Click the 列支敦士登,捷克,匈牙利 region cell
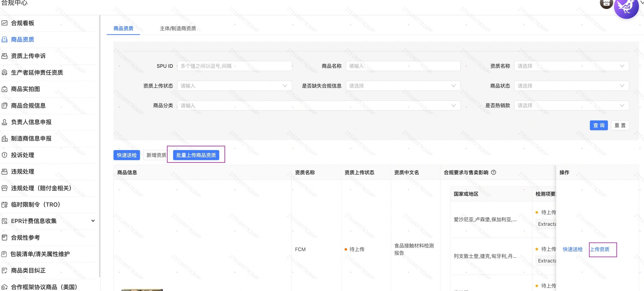The height and width of the screenshot is (291, 644). [x=485, y=256]
